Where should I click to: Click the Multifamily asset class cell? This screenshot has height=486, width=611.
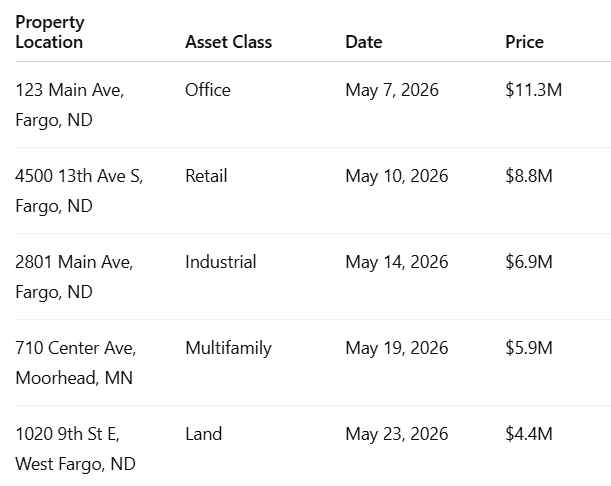click(228, 348)
